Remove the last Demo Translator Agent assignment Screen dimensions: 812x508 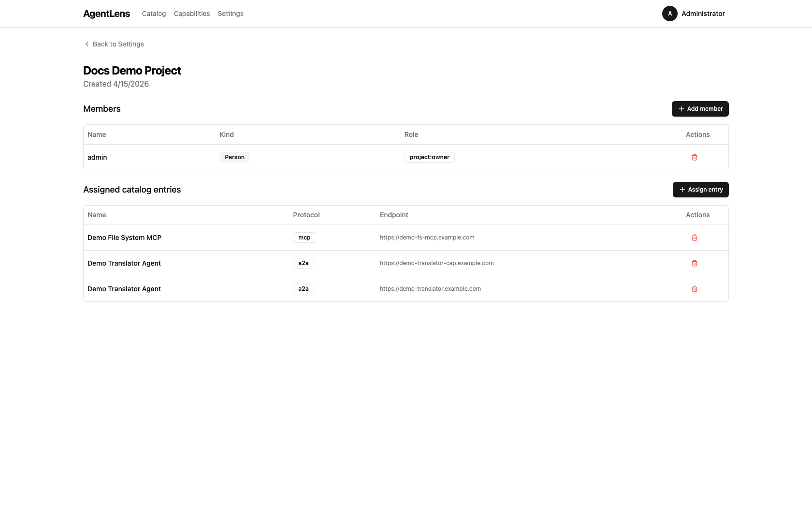[695, 289]
